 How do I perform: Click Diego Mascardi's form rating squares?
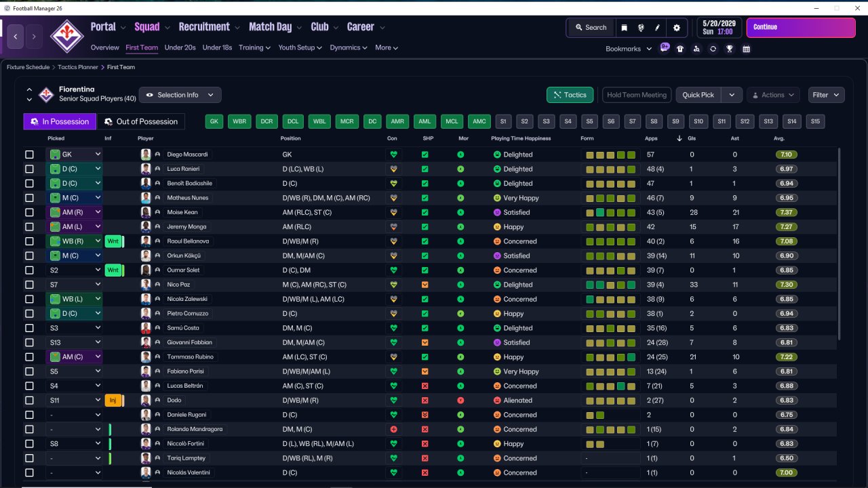pyautogui.click(x=610, y=155)
